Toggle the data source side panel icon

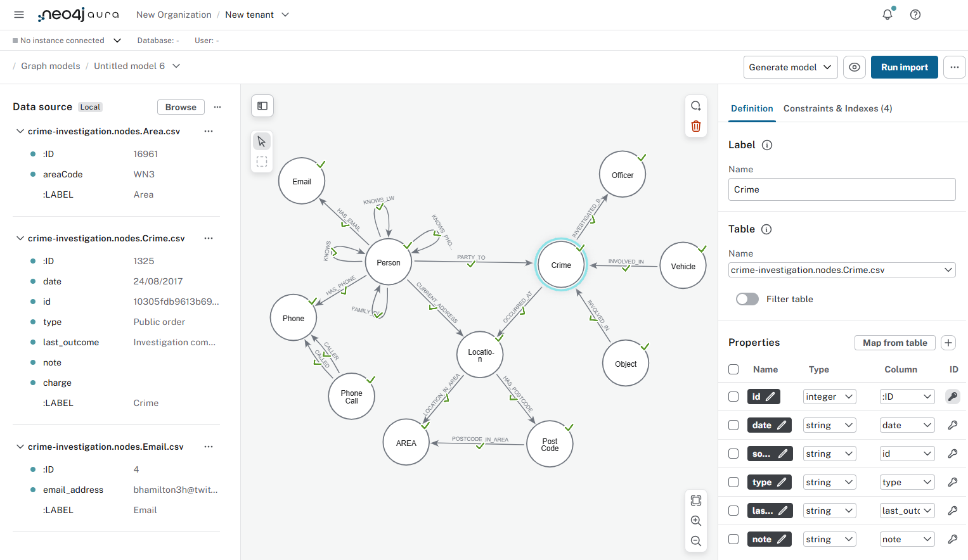tap(262, 106)
